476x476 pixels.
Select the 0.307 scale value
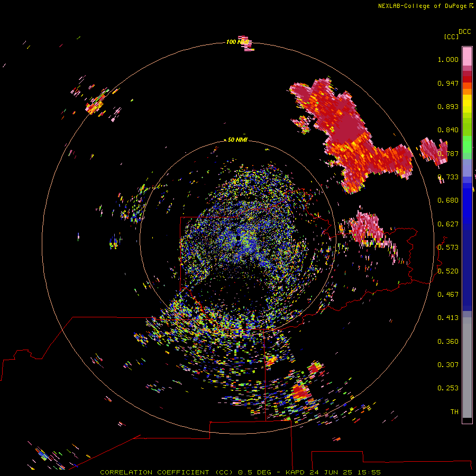coord(448,365)
